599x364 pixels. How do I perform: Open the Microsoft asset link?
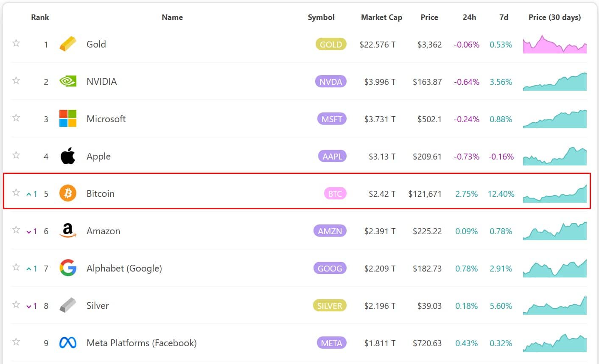click(x=106, y=119)
